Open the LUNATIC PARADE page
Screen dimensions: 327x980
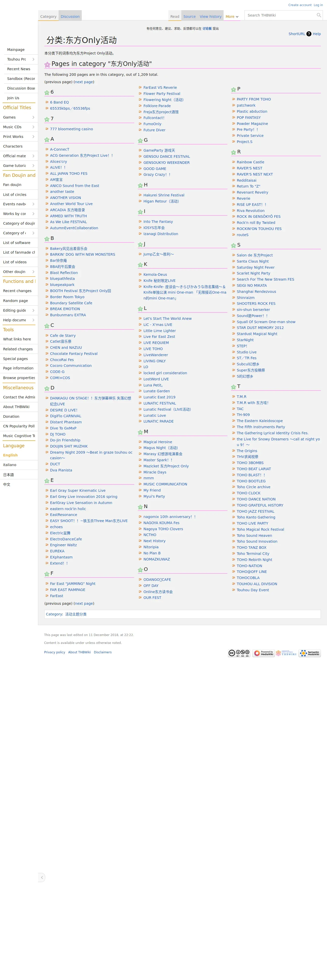(x=158, y=422)
